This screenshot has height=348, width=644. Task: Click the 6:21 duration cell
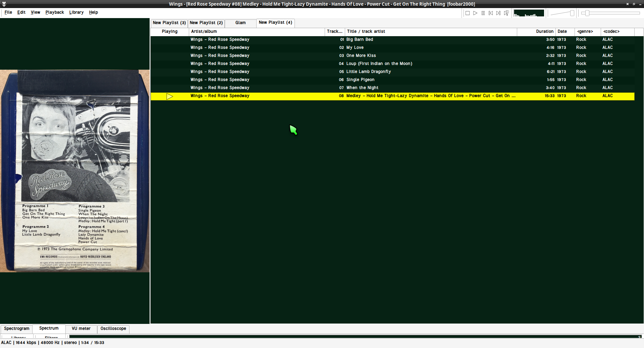pyautogui.click(x=550, y=72)
